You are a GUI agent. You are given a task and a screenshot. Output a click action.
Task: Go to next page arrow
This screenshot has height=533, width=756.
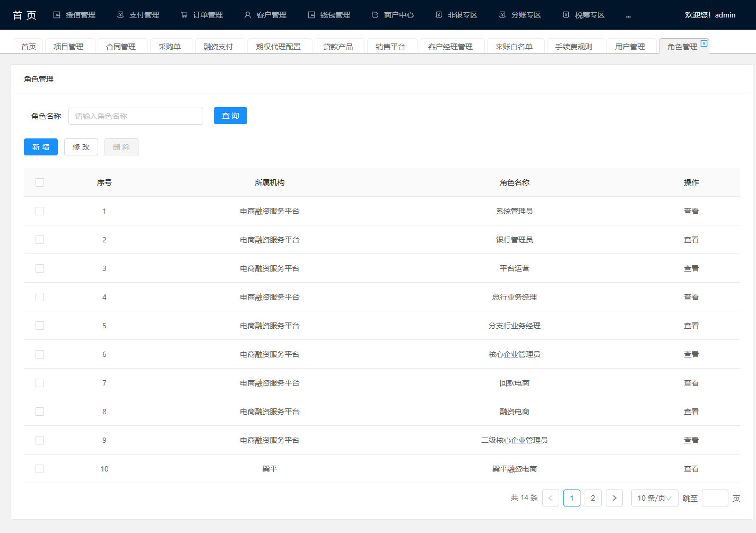pos(614,498)
